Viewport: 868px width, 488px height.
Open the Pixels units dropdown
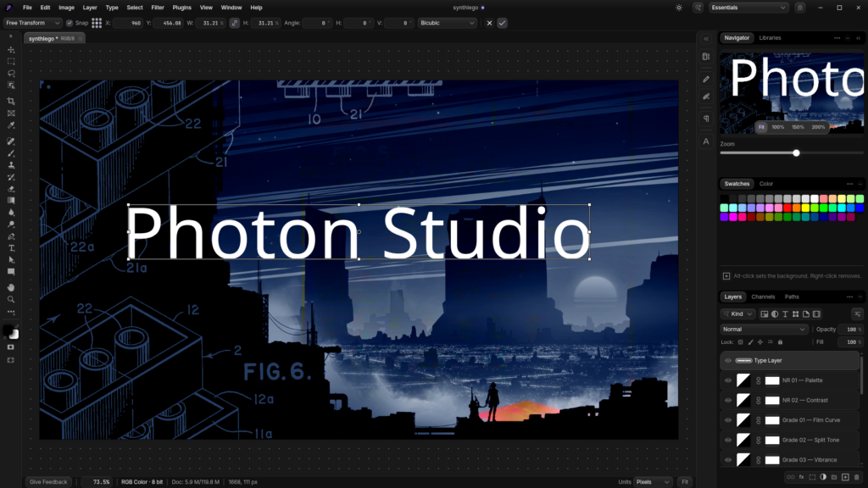652,482
